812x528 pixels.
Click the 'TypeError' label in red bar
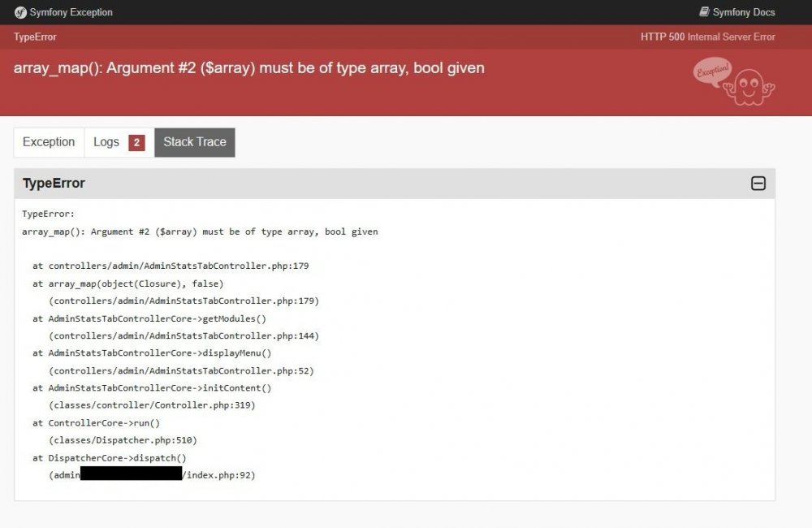(x=35, y=37)
